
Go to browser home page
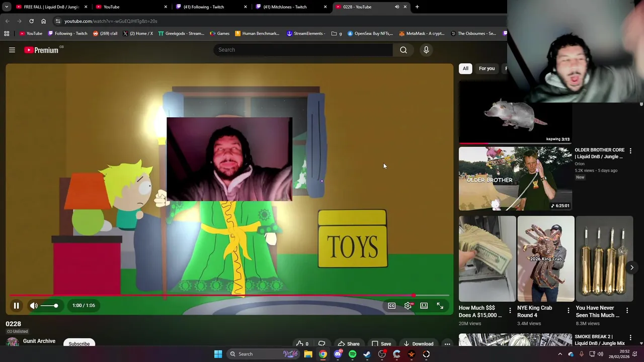tap(43, 21)
